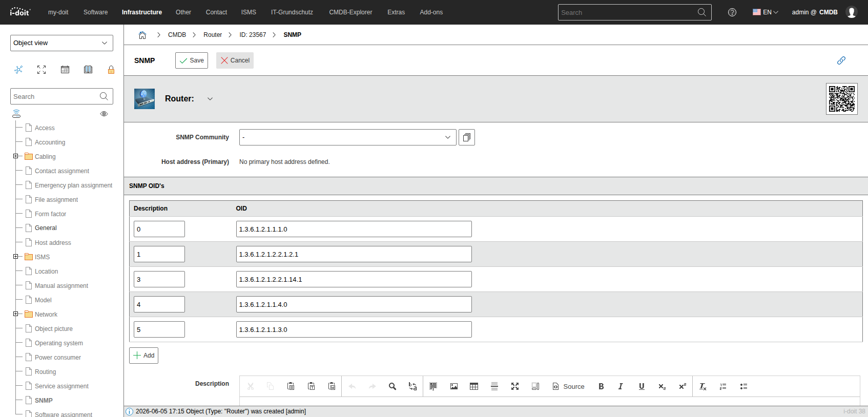Click the expand-arrows fullscreen icon in sidebar
This screenshot has height=417, width=868.
coord(42,70)
